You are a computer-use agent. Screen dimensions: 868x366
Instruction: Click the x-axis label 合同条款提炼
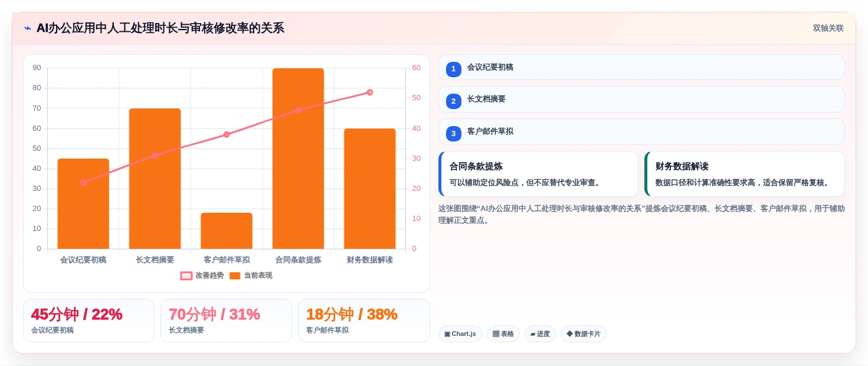point(298,260)
